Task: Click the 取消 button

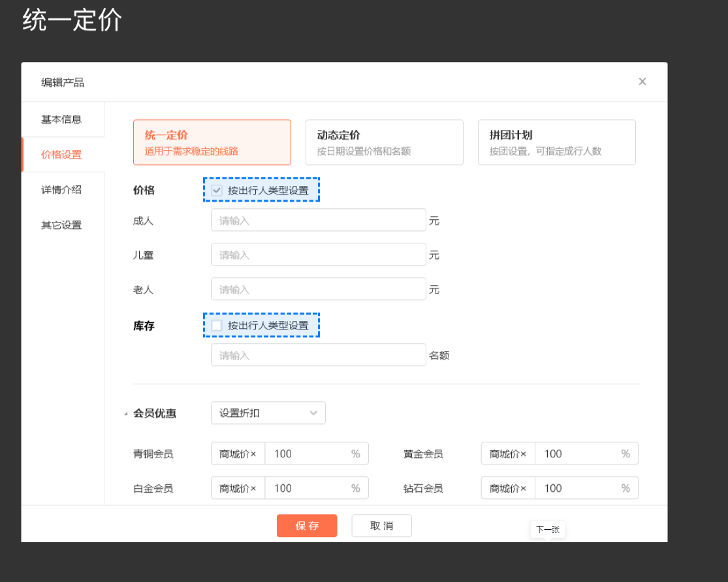Action: pos(382,526)
